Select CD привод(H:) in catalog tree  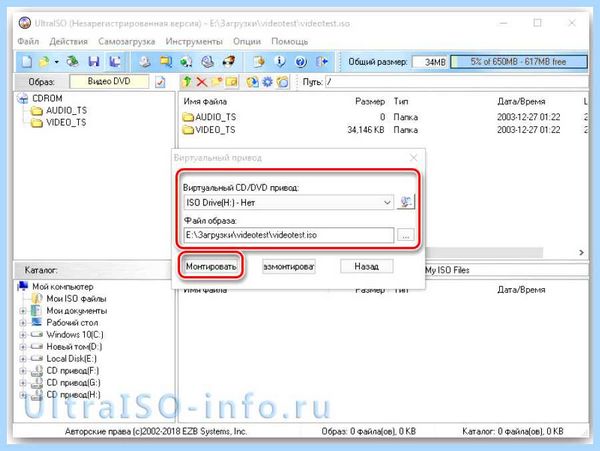click(x=73, y=394)
